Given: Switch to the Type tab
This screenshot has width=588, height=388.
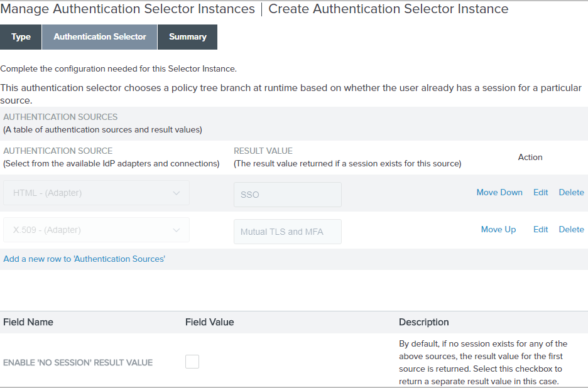Looking at the screenshot, I should pyautogui.click(x=21, y=37).
